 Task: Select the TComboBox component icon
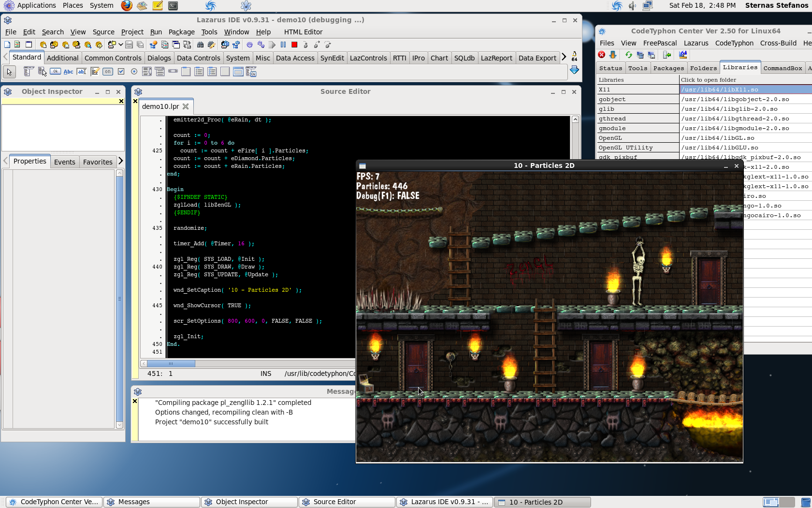[x=160, y=72]
